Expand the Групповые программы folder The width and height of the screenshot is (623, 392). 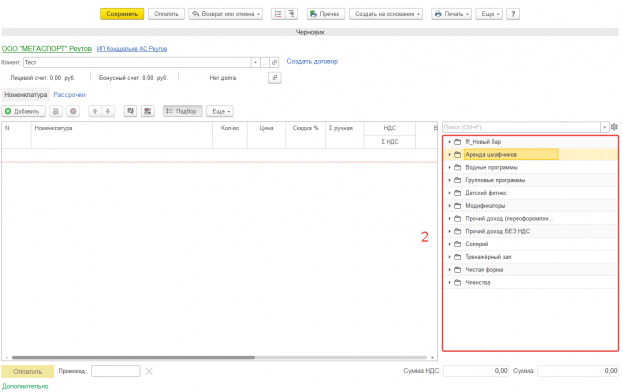point(449,180)
